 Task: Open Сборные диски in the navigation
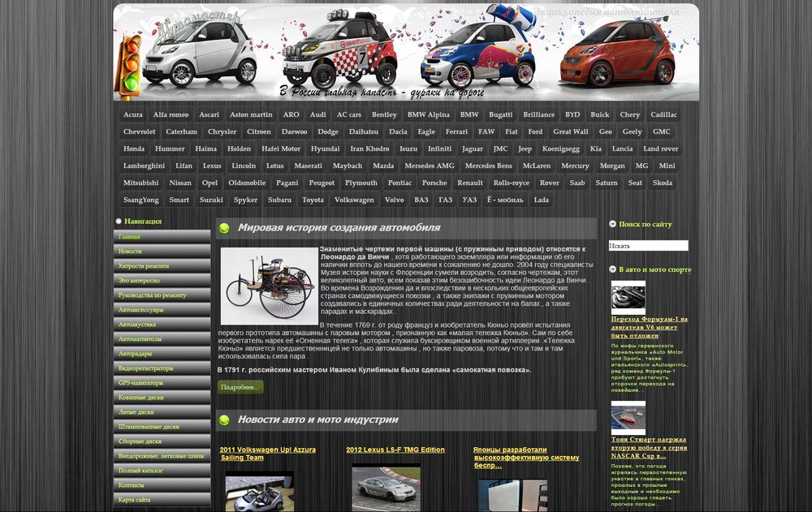(162, 441)
